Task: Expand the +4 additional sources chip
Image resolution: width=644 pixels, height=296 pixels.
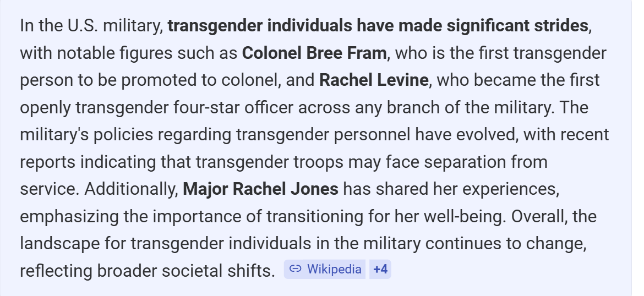Action: [x=380, y=269]
